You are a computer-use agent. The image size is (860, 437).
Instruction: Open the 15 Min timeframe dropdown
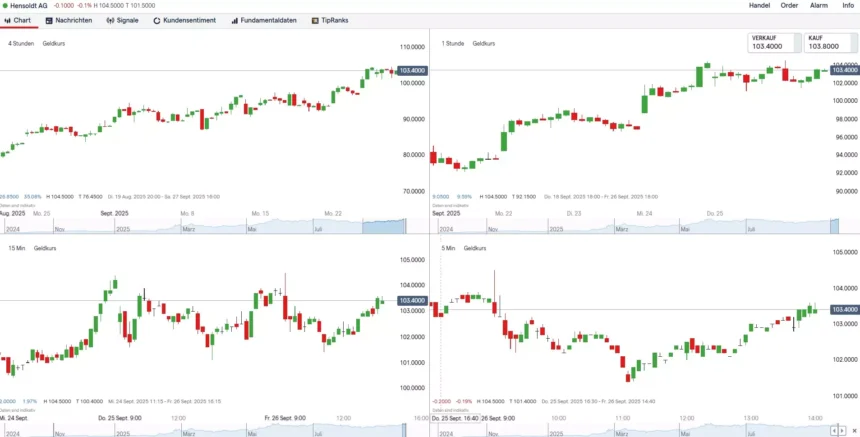pyautogui.click(x=17, y=248)
